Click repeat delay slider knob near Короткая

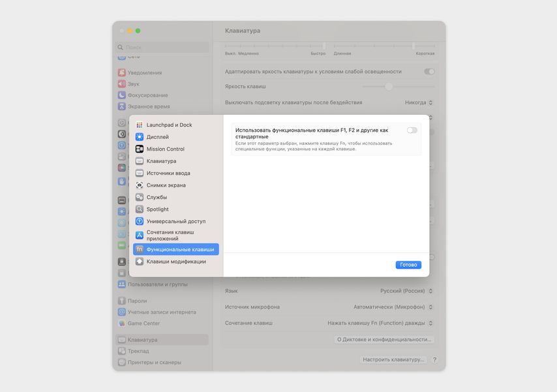tap(414, 46)
